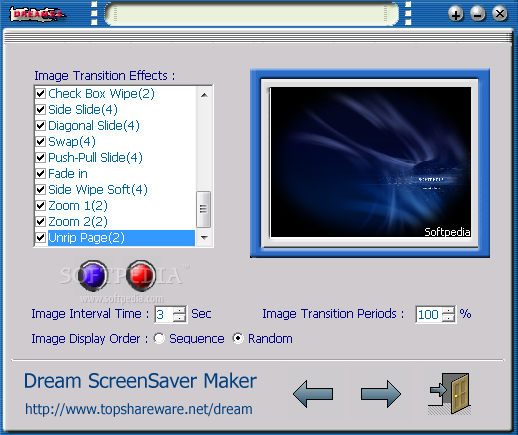
Task: Click the Dreams logo in title bar
Action: (x=37, y=14)
